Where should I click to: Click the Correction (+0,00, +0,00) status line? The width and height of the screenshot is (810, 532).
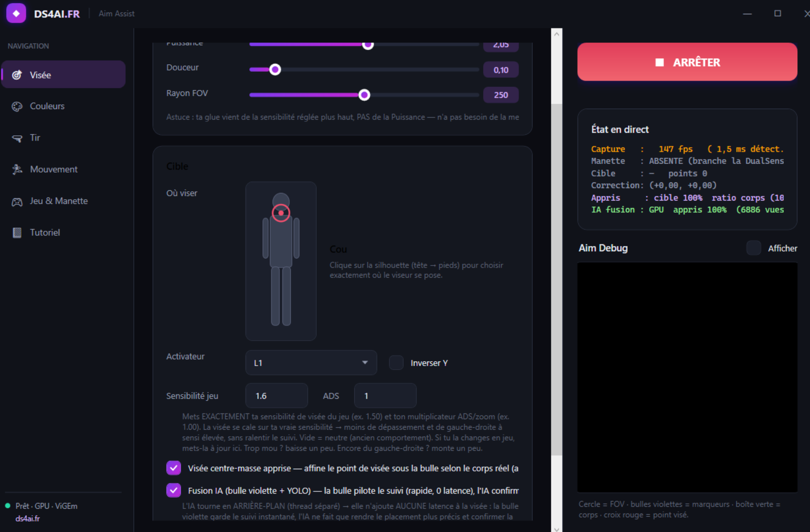pyautogui.click(x=653, y=185)
